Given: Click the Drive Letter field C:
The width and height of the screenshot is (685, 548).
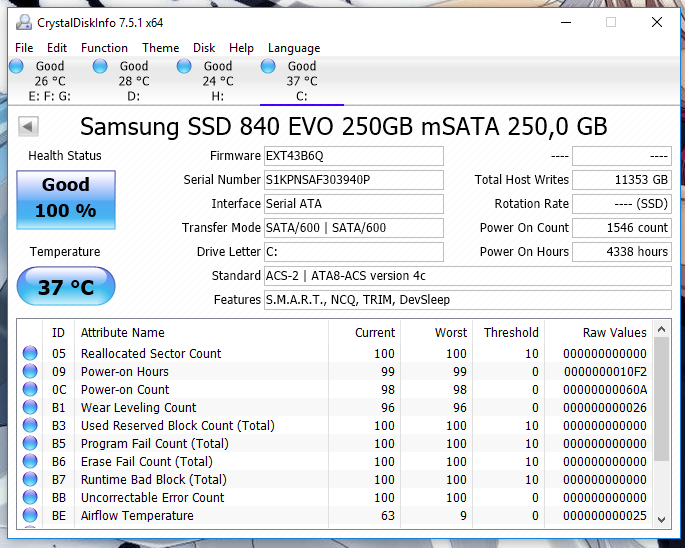Looking at the screenshot, I should [x=354, y=252].
